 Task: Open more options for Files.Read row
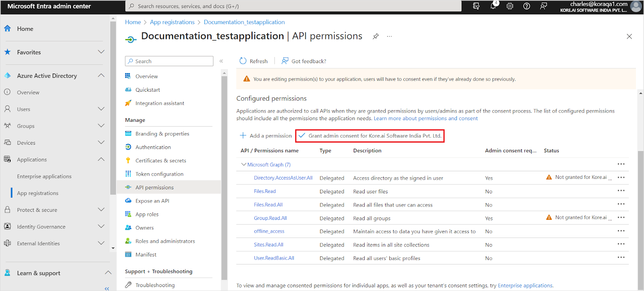click(621, 191)
